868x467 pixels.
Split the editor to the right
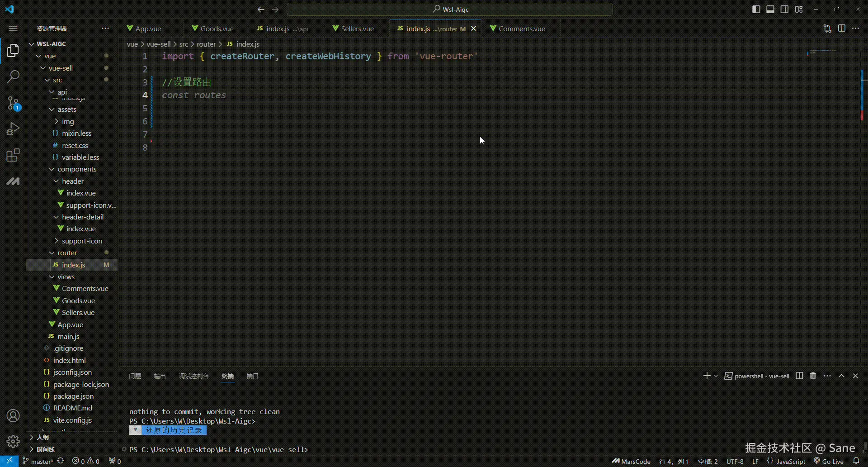coord(842,28)
